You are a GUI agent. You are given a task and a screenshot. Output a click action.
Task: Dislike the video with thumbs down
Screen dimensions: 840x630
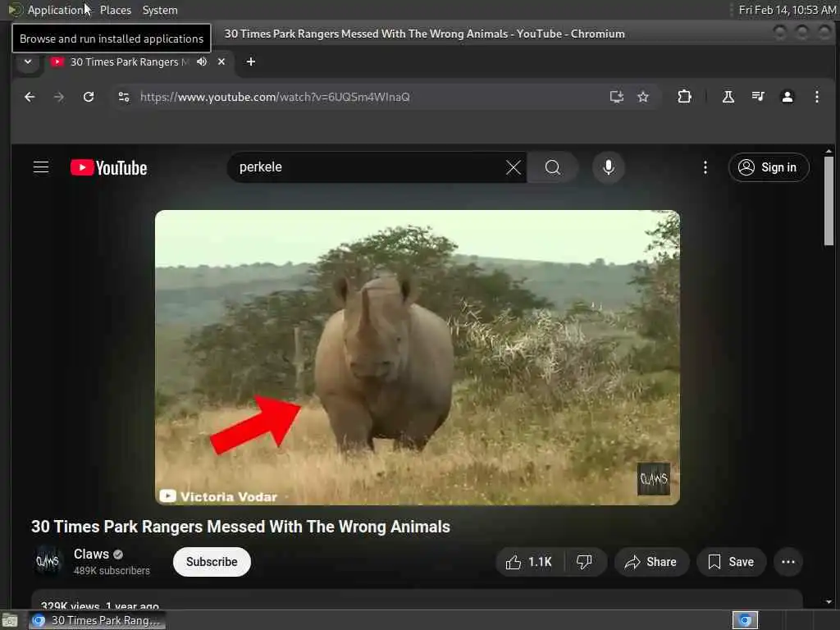coord(584,562)
